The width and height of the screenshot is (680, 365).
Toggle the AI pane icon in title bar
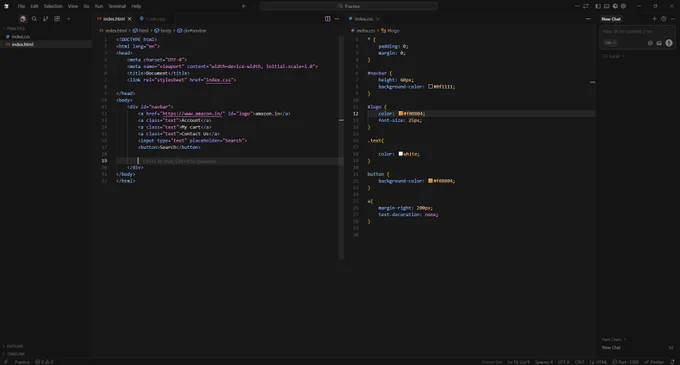(x=615, y=6)
